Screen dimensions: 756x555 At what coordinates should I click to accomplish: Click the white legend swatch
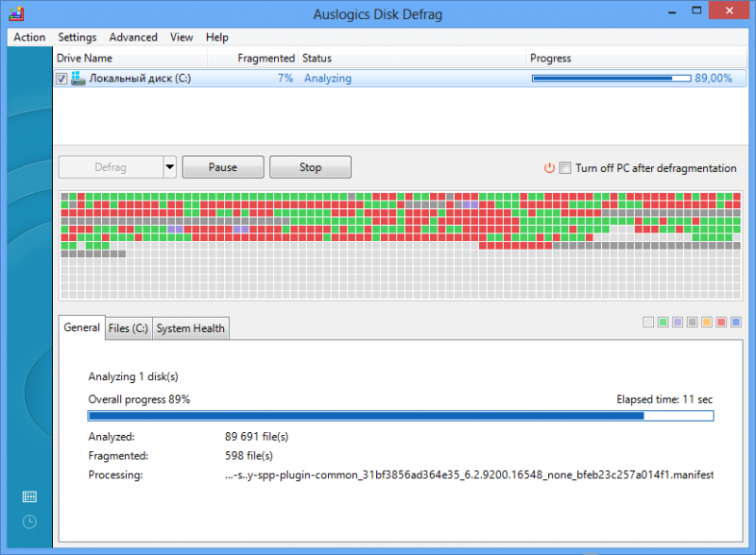(x=648, y=322)
